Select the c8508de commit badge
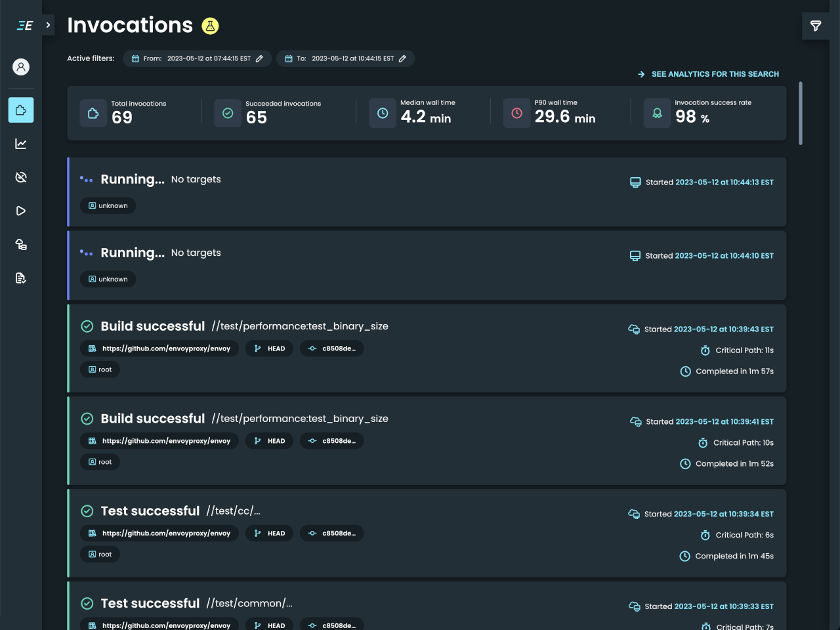Screen dimensions: 840x630 point(332,348)
